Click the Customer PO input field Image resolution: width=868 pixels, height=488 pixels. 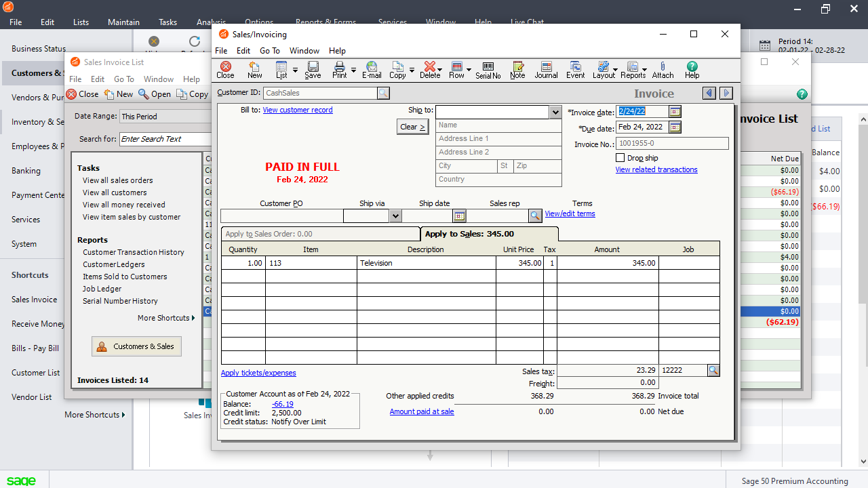pyautogui.click(x=281, y=216)
